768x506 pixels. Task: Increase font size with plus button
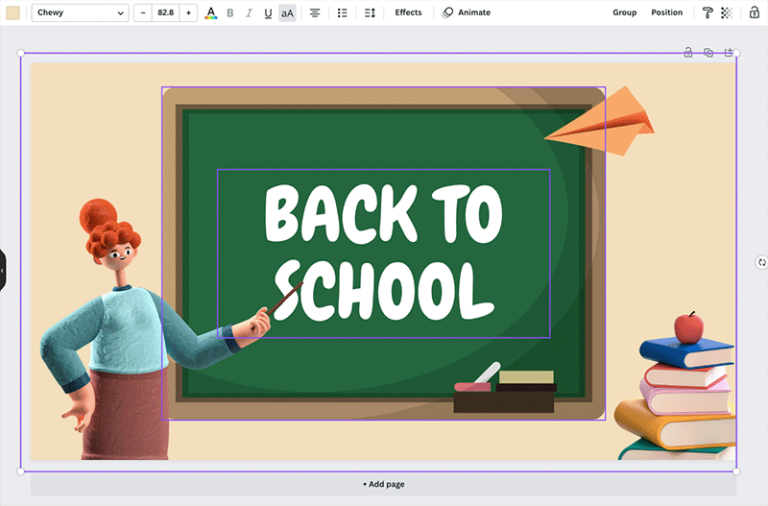click(189, 13)
